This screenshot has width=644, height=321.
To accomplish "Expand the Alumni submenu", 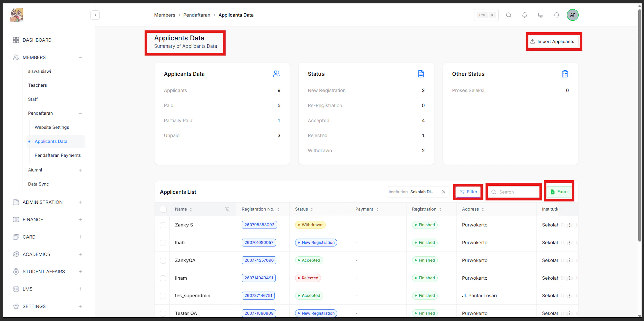I will tap(80, 170).
